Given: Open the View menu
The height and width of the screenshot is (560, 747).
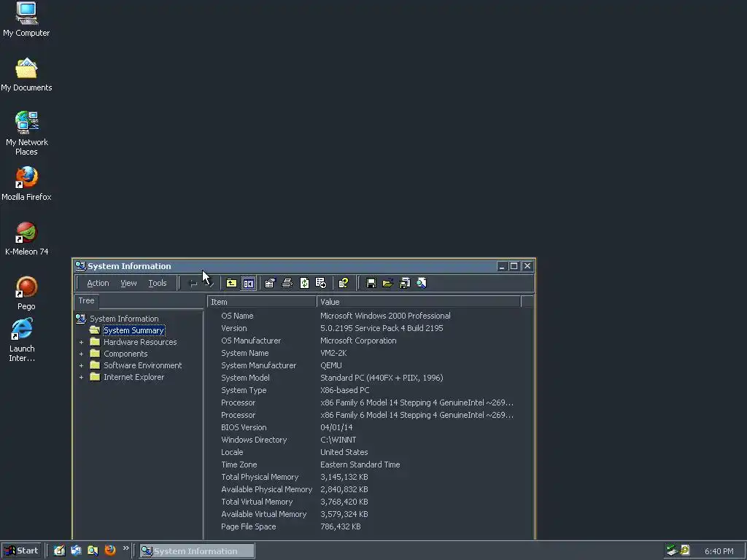Looking at the screenshot, I should (128, 284).
